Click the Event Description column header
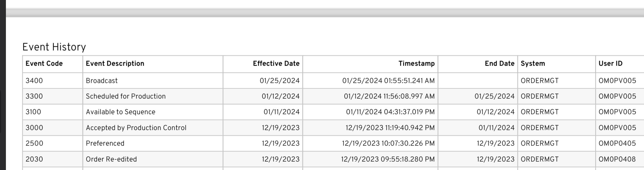644x170 pixels. click(x=115, y=64)
